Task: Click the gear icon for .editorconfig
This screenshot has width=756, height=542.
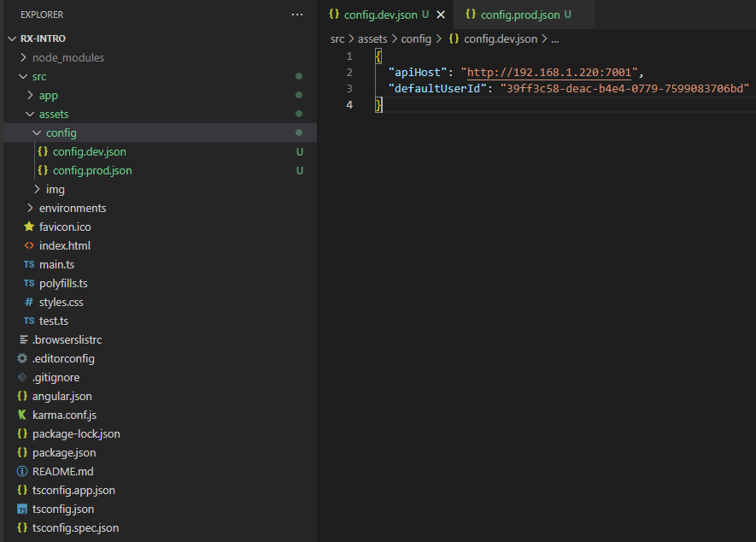Action: (x=22, y=358)
